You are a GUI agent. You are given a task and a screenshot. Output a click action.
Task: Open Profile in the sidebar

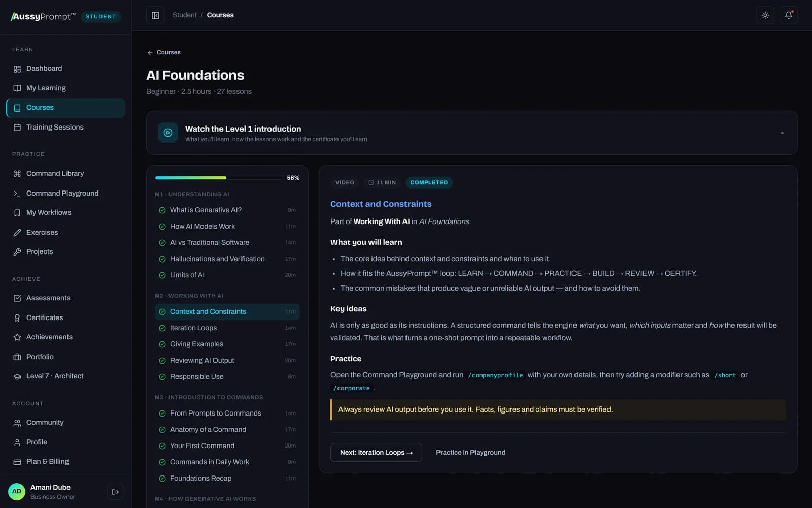pyautogui.click(x=66, y=442)
